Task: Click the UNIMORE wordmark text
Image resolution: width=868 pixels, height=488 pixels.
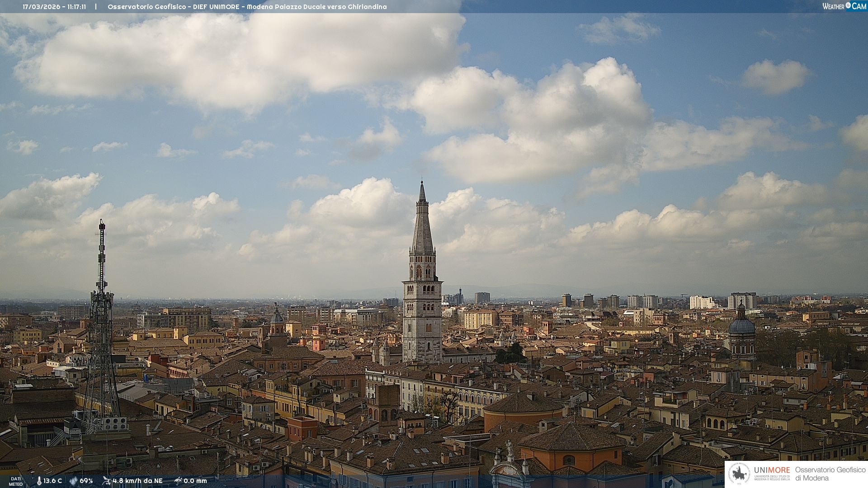Action: (772, 470)
